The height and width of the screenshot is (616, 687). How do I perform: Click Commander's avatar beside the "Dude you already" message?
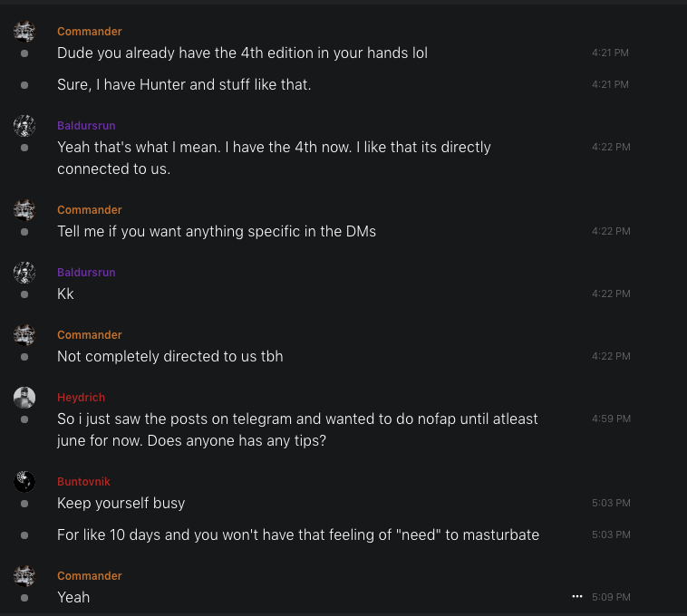[24, 32]
